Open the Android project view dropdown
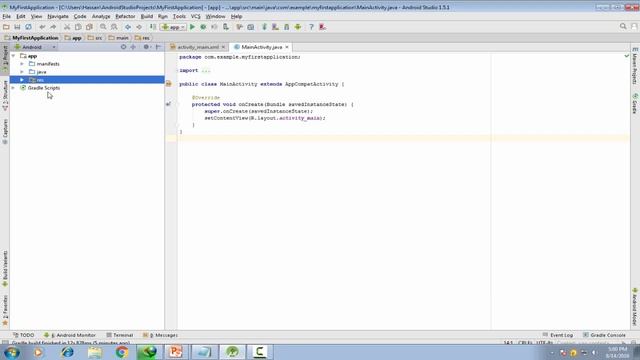Image resolution: width=640 pixels, height=360 pixels. pyautogui.click(x=35, y=47)
